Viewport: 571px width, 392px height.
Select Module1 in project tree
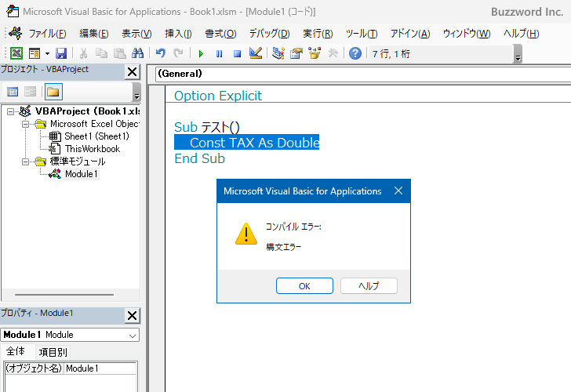tap(82, 174)
